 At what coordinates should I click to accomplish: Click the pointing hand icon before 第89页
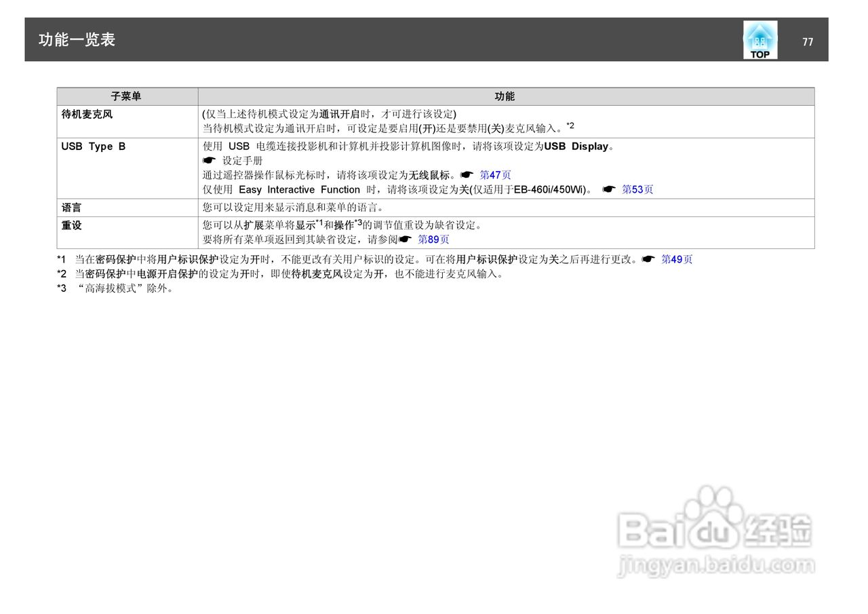(405, 239)
